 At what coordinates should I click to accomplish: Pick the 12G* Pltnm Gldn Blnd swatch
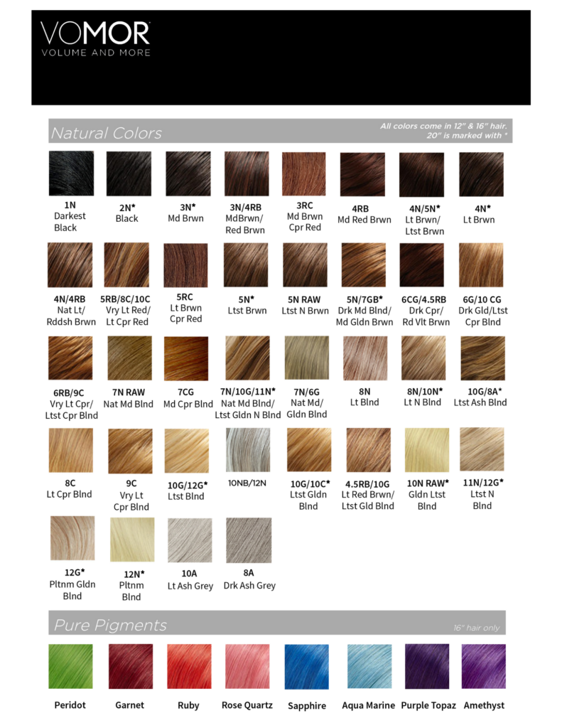[72, 538]
